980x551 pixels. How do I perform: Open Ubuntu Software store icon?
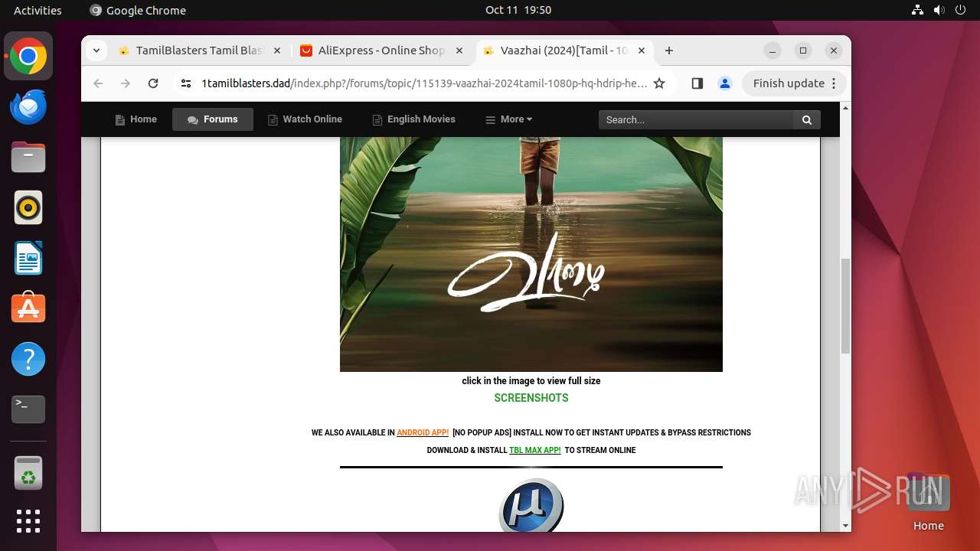click(28, 308)
